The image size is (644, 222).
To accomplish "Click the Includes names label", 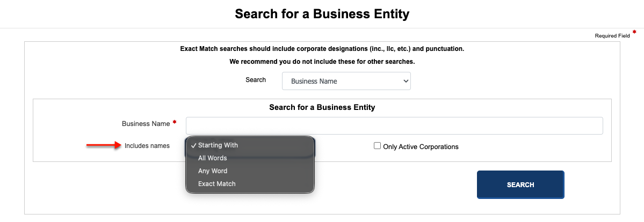I will point(147,146).
